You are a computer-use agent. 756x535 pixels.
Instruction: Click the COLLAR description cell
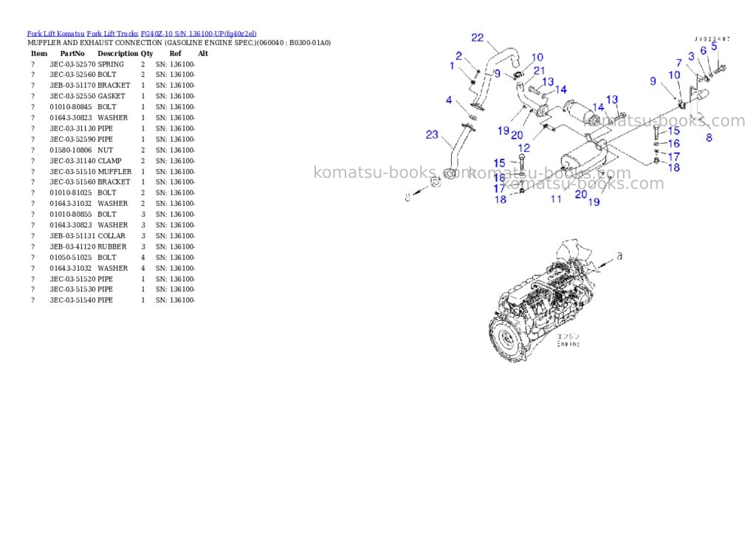click(x=111, y=236)
